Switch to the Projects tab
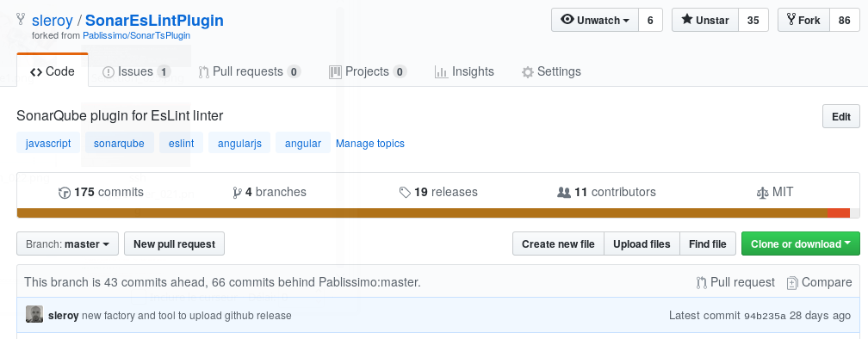This screenshot has height=339, width=868. (x=368, y=71)
